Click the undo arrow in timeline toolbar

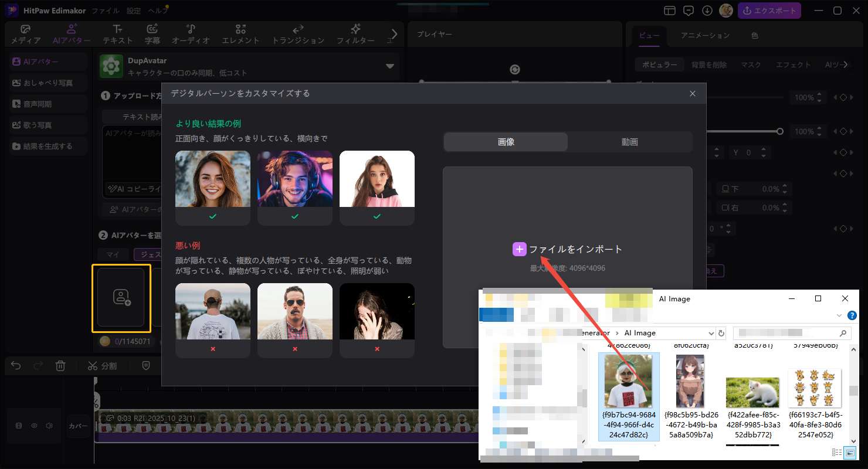tap(16, 366)
